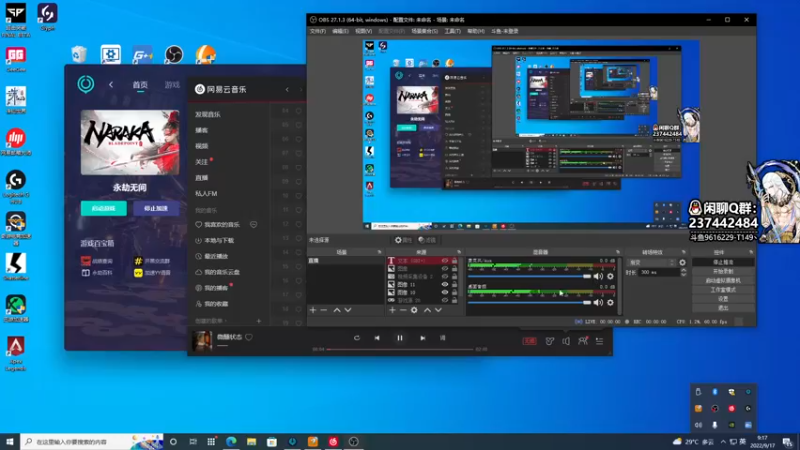Switch to the 游戏 tab in game booster
This screenshot has width=800, height=450.
[172, 85]
